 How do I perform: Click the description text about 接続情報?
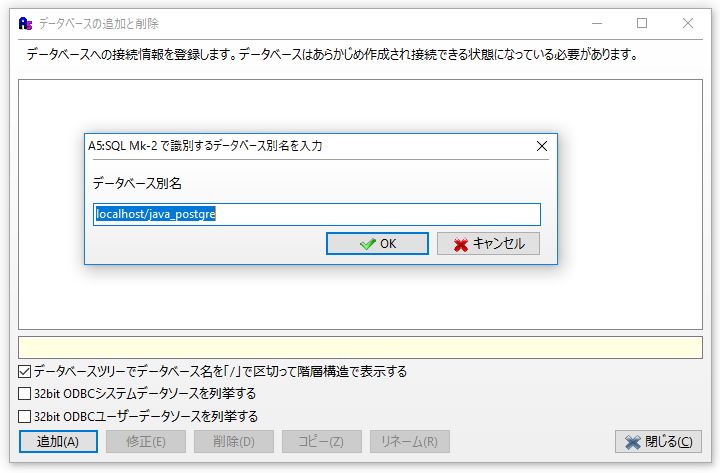[x=332, y=54]
